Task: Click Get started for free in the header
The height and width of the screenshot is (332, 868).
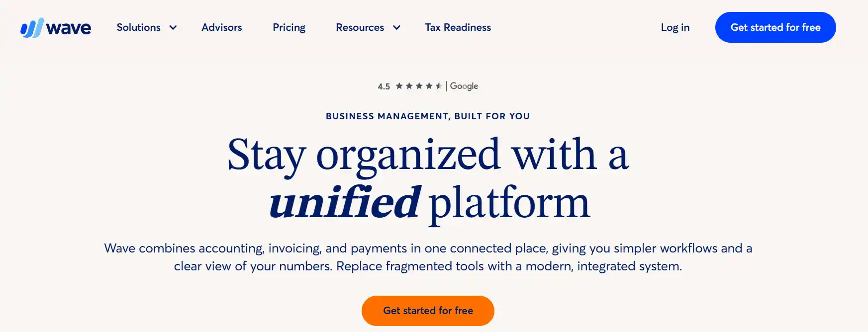Action: click(x=775, y=27)
